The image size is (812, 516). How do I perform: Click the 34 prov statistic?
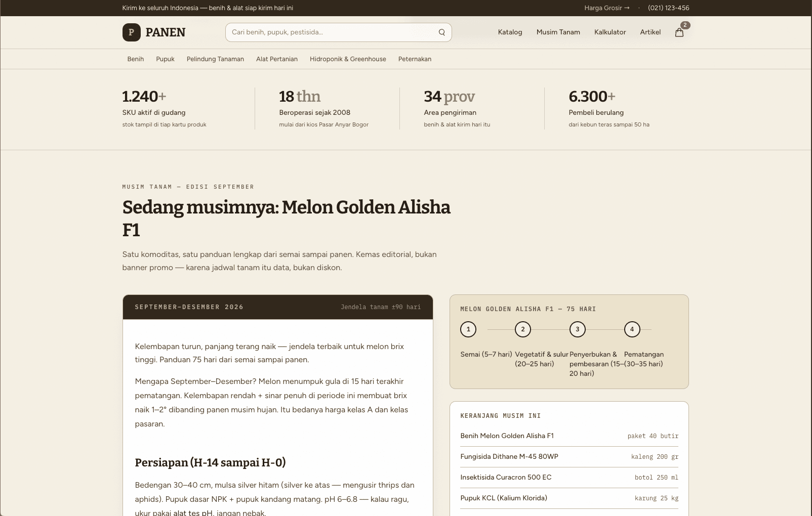tap(450, 97)
